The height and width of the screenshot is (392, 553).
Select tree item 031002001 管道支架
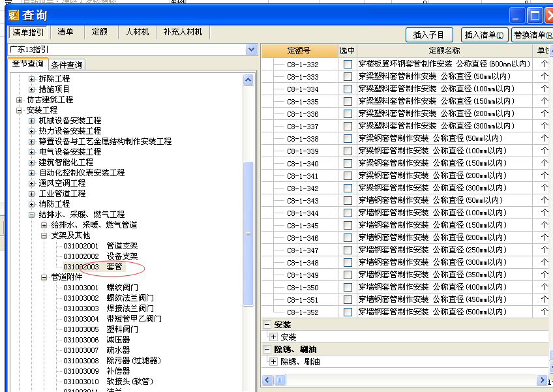(x=100, y=246)
